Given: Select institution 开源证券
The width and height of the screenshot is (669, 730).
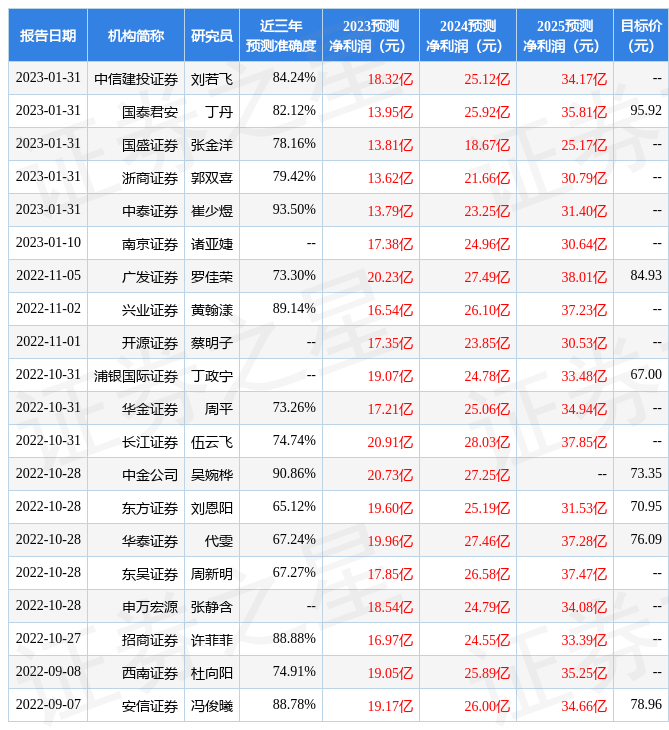Looking at the screenshot, I should (150, 343).
